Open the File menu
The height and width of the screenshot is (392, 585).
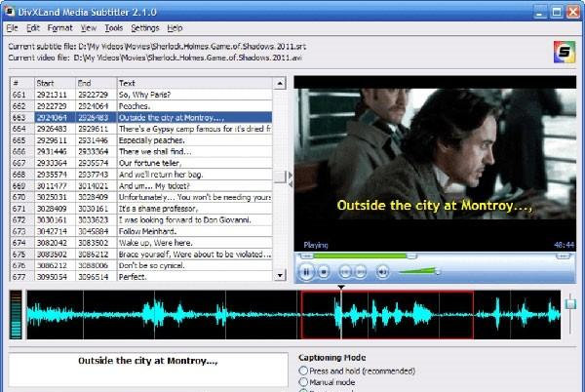(x=12, y=28)
